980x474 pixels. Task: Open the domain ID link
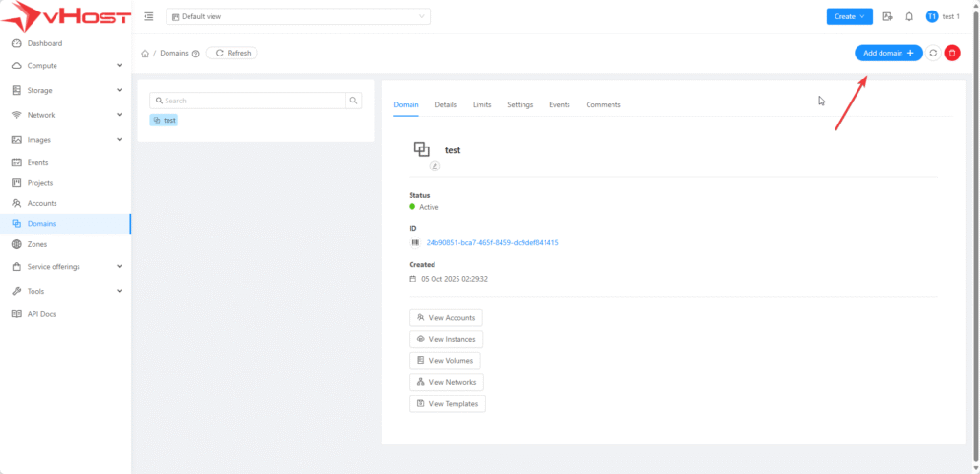(492, 243)
